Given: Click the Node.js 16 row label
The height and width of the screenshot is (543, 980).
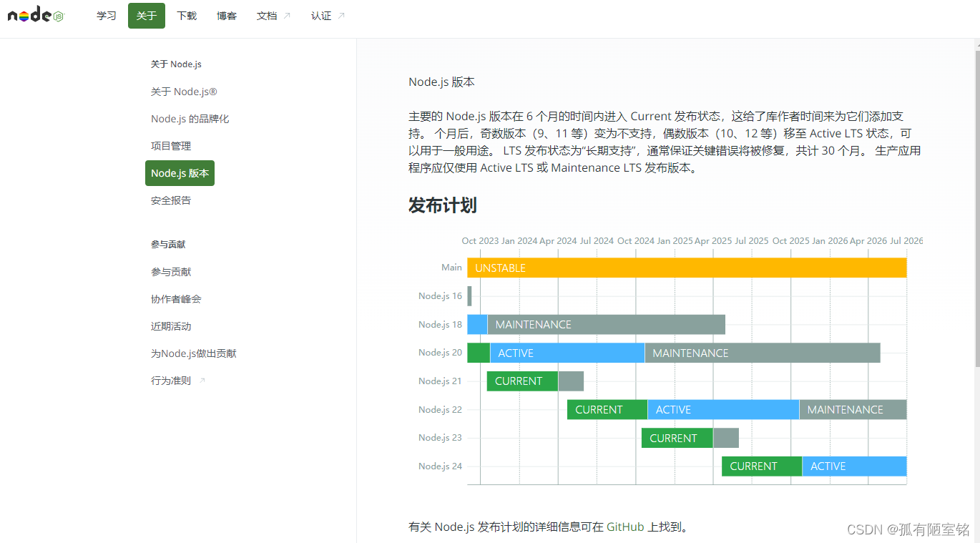Looking at the screenshot, I should [x=440, y=295].
